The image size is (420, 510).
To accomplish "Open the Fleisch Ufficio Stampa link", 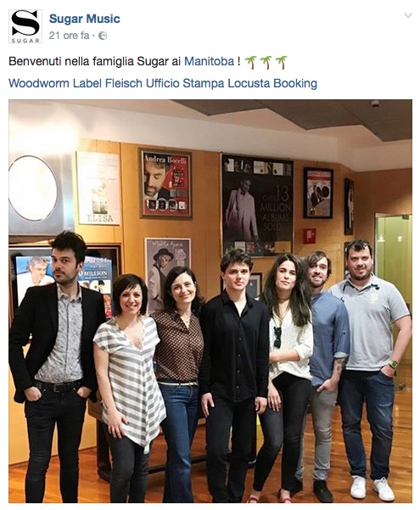I will pyautogui.click(x=165, y=83).
